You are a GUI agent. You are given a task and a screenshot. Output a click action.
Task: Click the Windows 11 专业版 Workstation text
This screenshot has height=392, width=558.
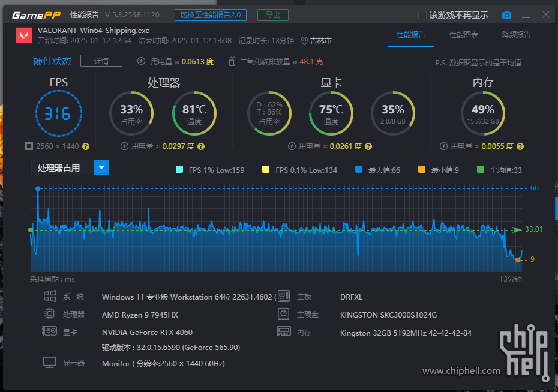[x=189, y=297]
